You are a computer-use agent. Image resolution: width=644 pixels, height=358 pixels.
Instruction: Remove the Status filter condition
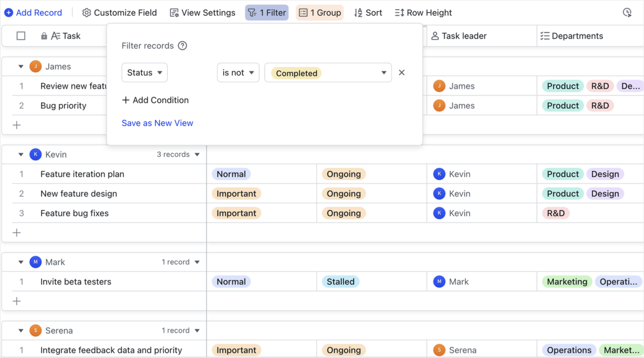[402, 73]
